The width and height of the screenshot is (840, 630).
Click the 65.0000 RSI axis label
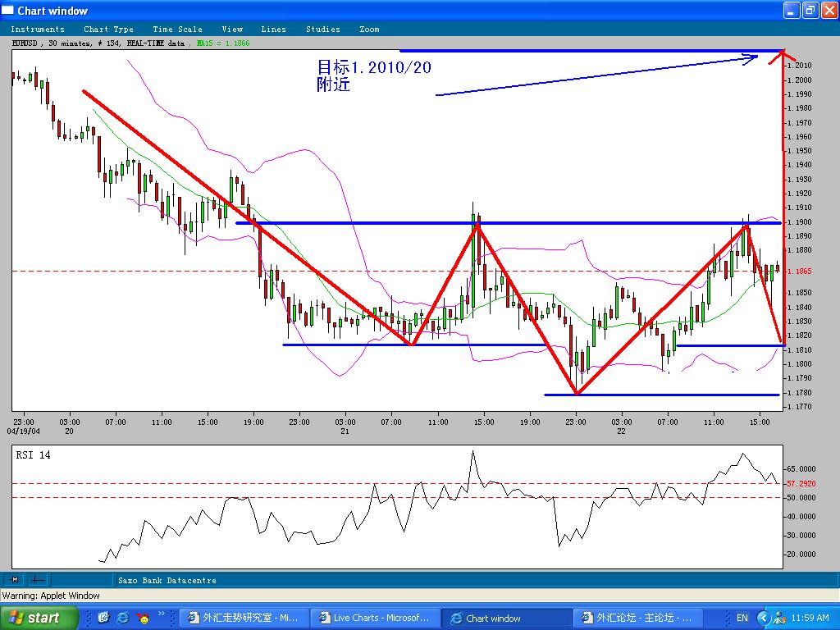tap(801, 468)
